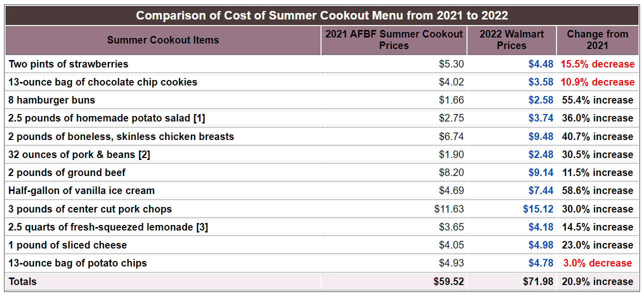Click the 2022 Walmart Prices column header
644x297 pixels.
511,40
